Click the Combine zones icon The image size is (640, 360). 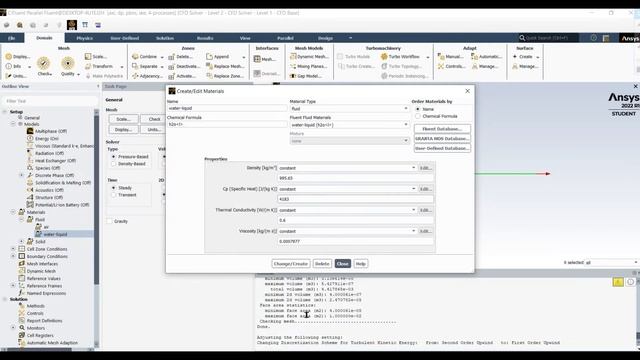coord(135,56)
